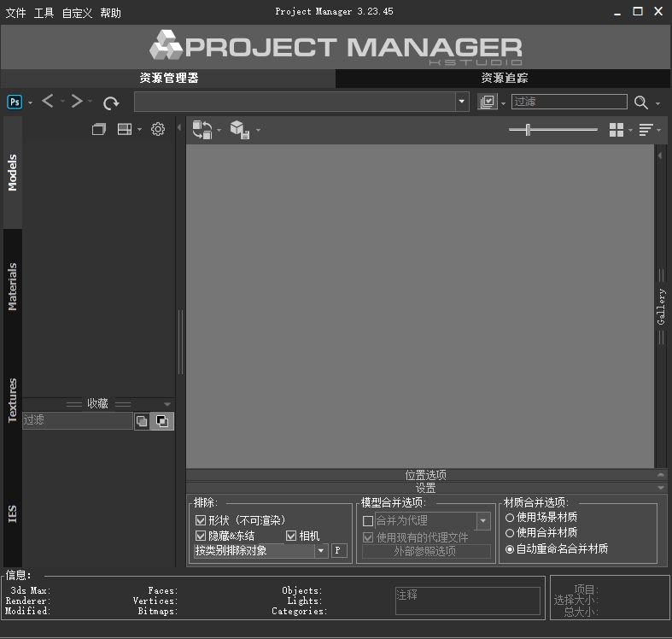Select the Textures side tab
This screenshot has height=639, width=672.
pos(13,400)
